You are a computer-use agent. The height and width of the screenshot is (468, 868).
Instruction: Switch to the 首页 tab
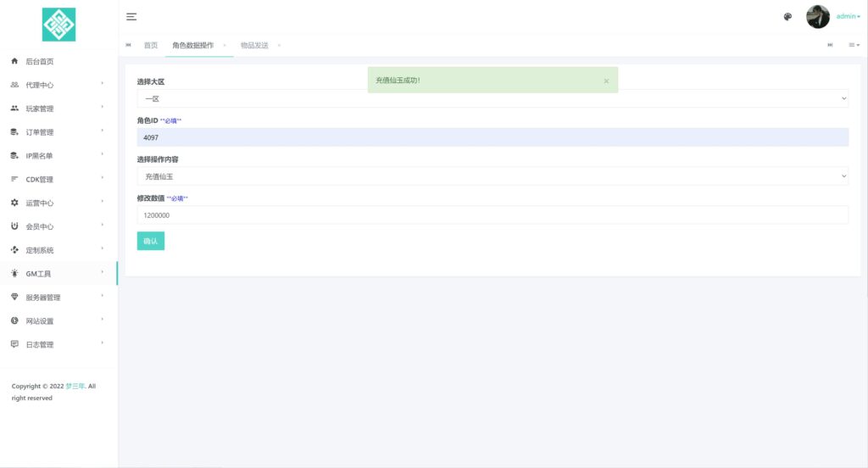coord(151,45)
